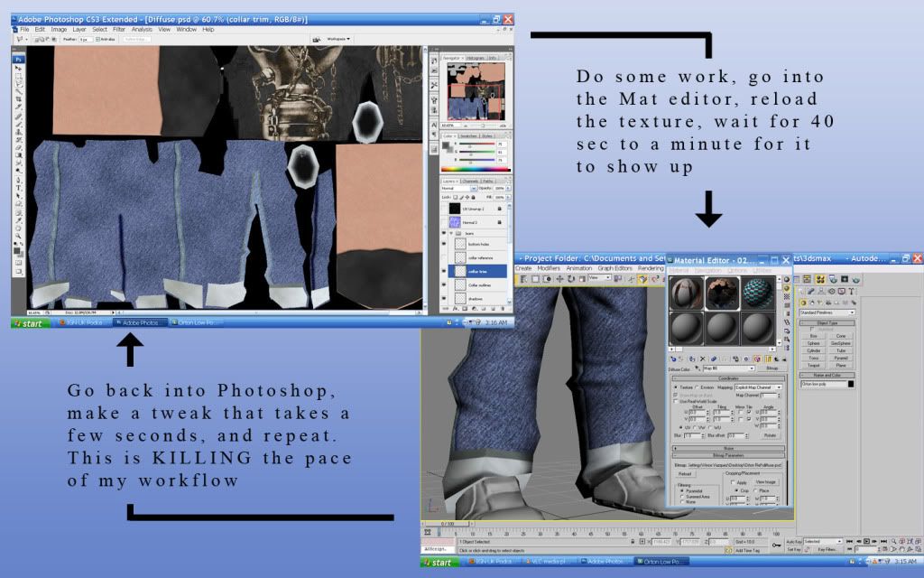The height and width of the screenshot is (578, 924).
Task: Open the Layer menu in Photoshop
Action: pos(79,30)
